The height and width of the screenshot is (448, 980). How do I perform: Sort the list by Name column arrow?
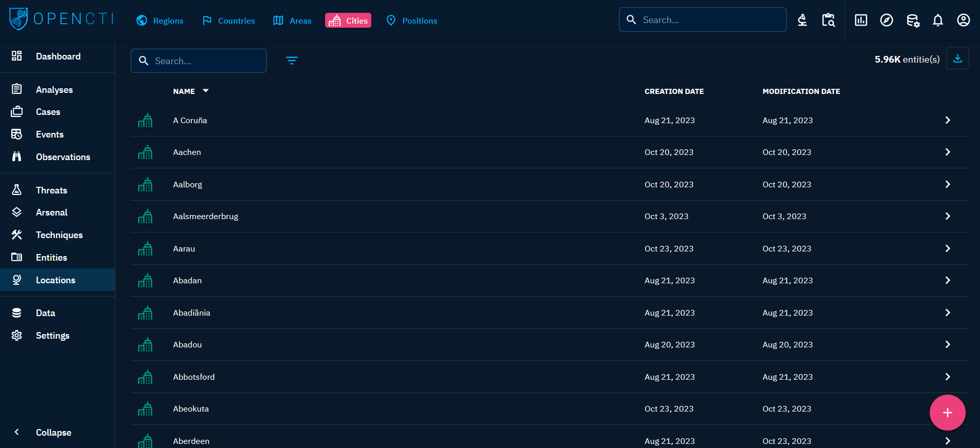pos(206,91)
